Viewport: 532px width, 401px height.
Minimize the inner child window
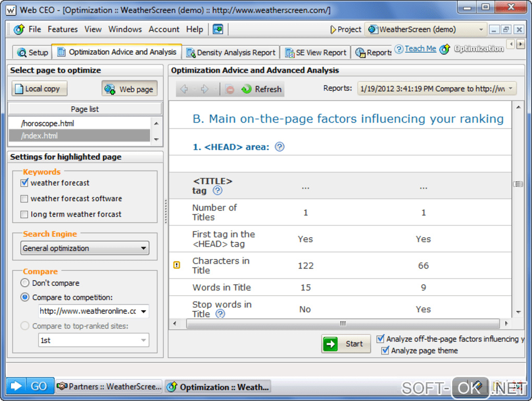pyautogui.click(x=493, y=30)
